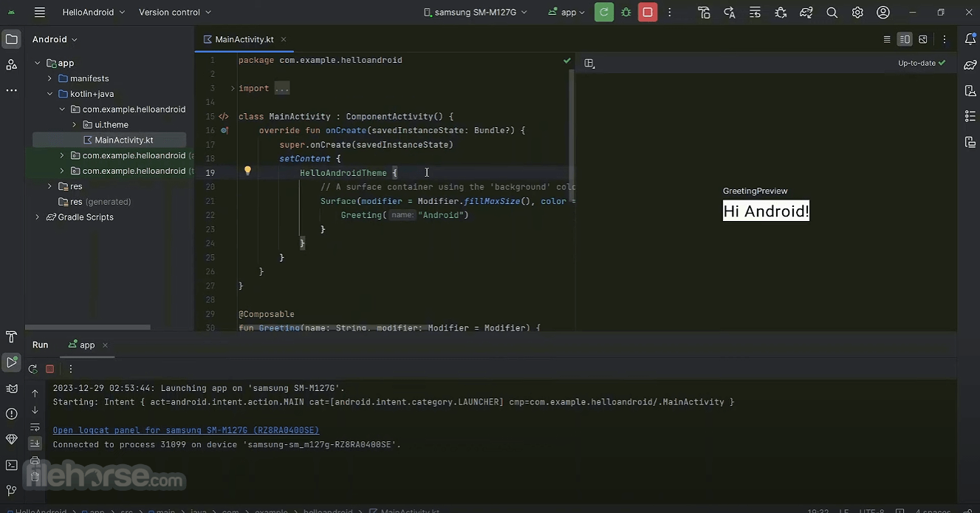Expand the ui.theme package
Image resolution: width=980 pixels, height=513 pixels.
75,125
